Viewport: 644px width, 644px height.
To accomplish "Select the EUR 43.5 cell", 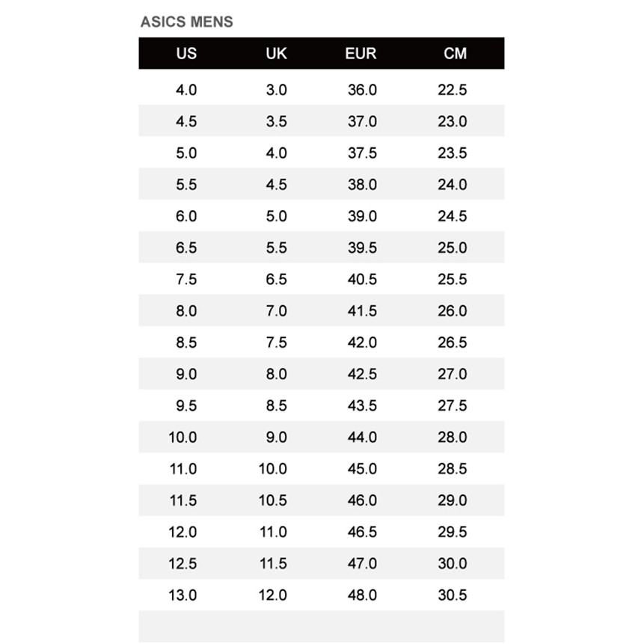I will [362, 405].
